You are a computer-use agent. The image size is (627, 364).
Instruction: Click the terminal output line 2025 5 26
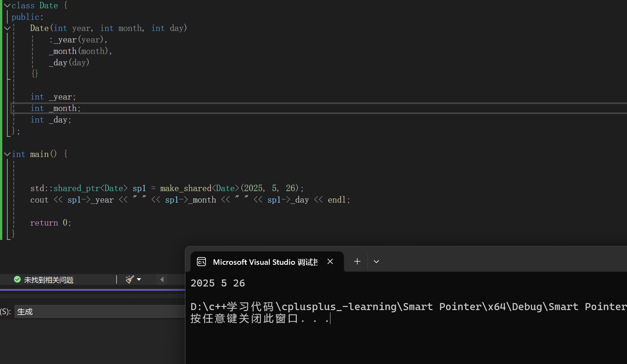tap(218, 283)
